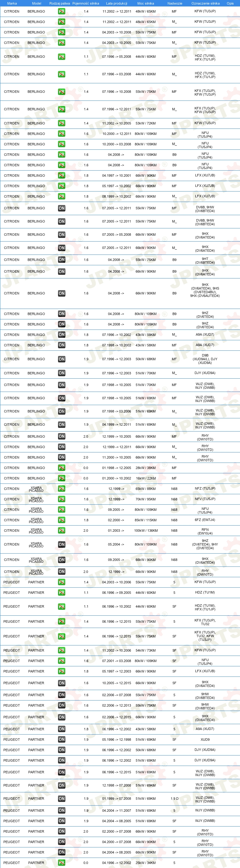This screenshot has width=240, height=868.
Task: Click PB icon in Berlingo 16kW / 22KM row
Action: [62, 478]
